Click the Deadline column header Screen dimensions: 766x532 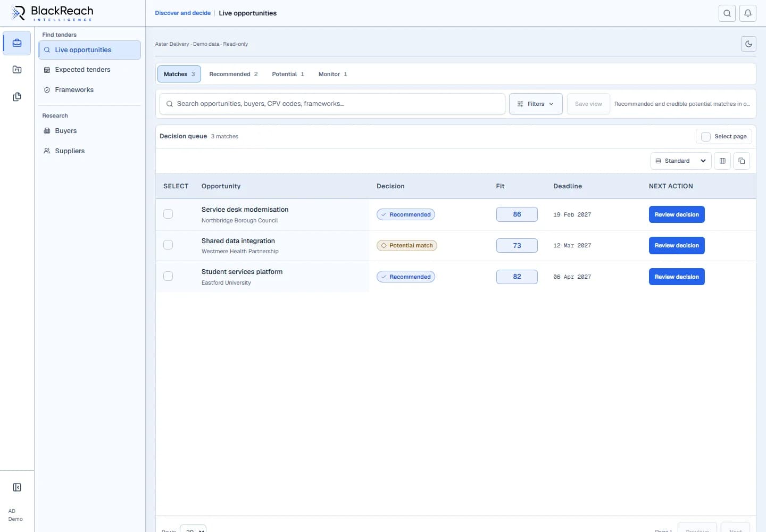pos(568,186)
